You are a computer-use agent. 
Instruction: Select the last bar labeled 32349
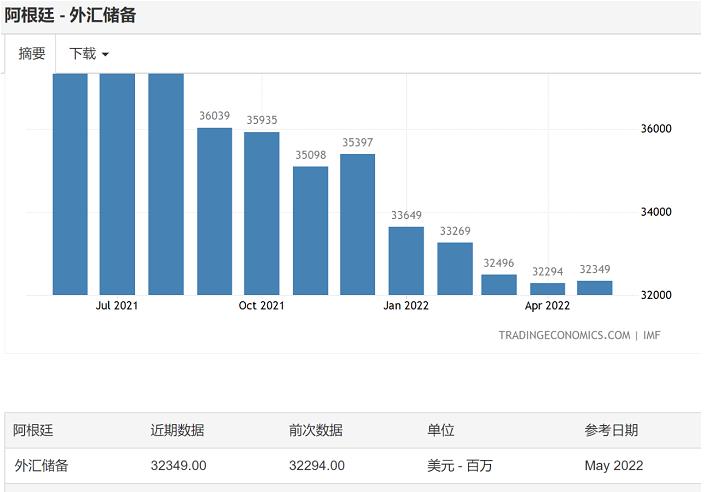pos(595,288)
